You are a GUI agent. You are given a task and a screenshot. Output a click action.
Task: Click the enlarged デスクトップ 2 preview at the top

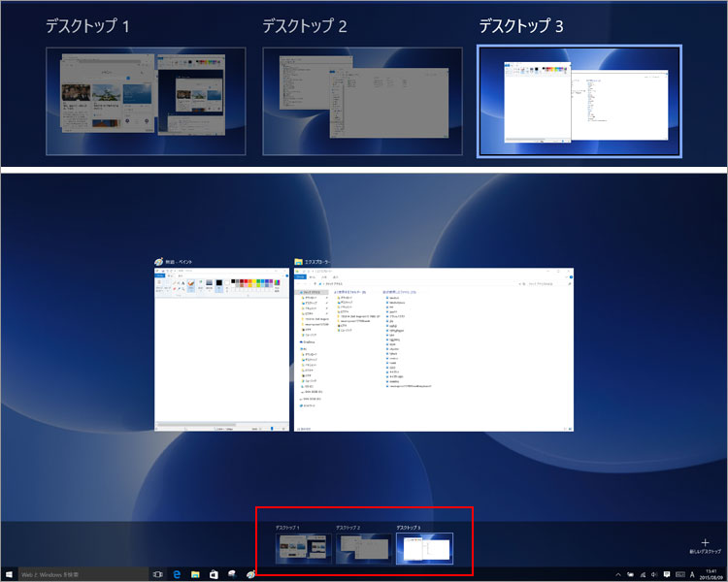tap(363, 101)
